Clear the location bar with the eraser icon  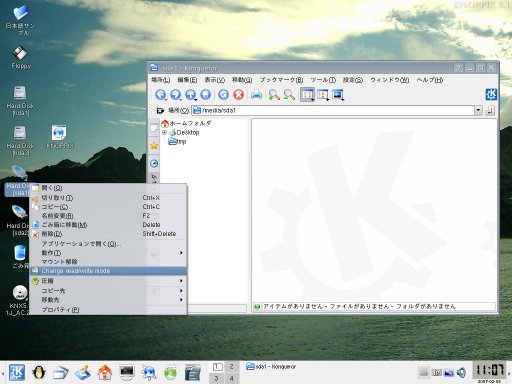click(x=160, y=111)
